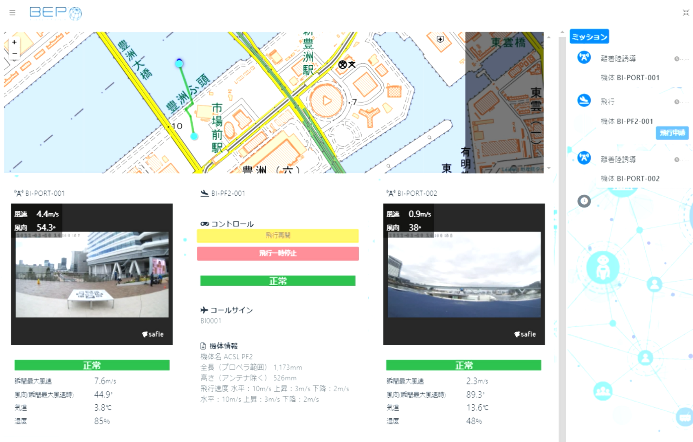This screenshot has width=693, height=442.
Task: Click the status dot on the BI-PORT-002 mission row
Action: pyautogui.click(x=677, y=160)
